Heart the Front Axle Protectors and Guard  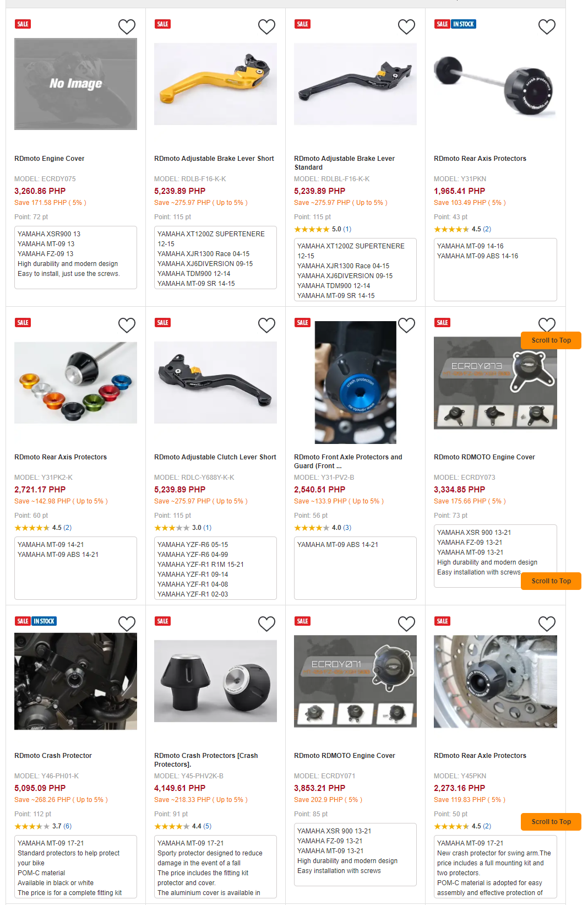pyautogui.click(x=406, y=325)
